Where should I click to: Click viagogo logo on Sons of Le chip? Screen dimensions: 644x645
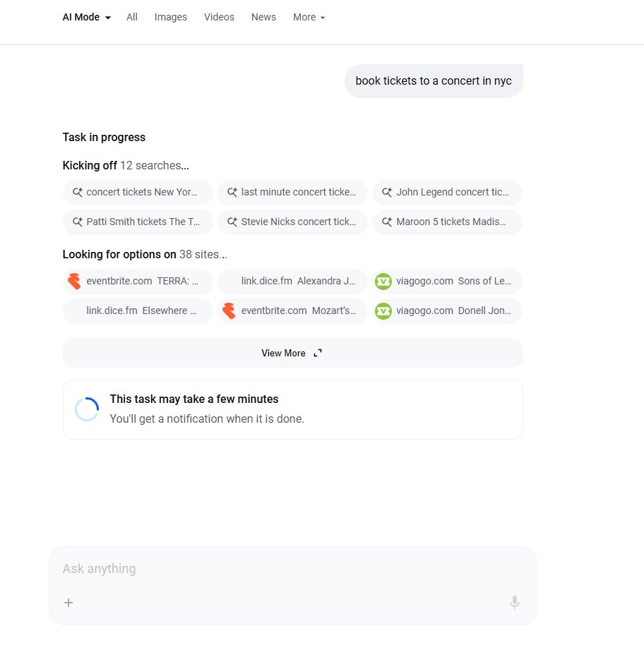tap(383, 282)
